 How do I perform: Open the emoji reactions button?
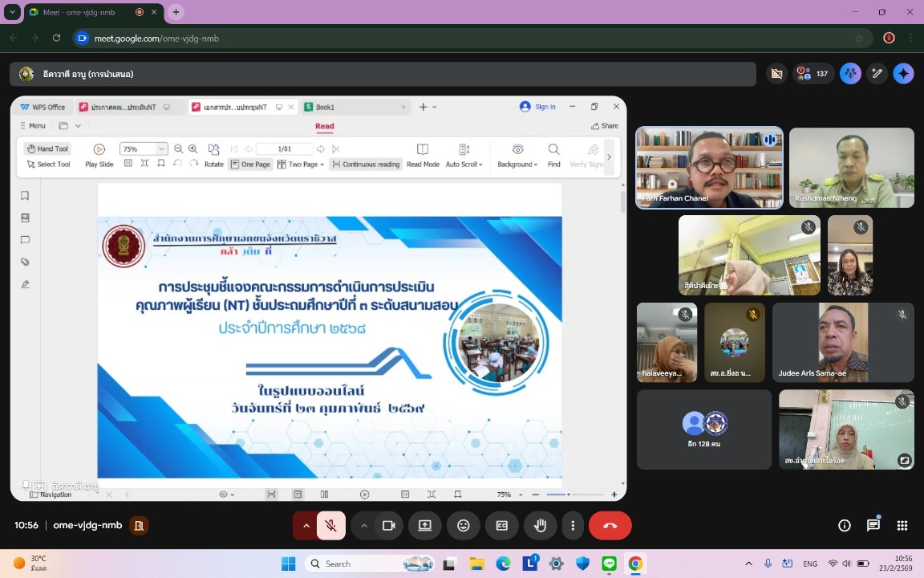[x=463, y=526]
